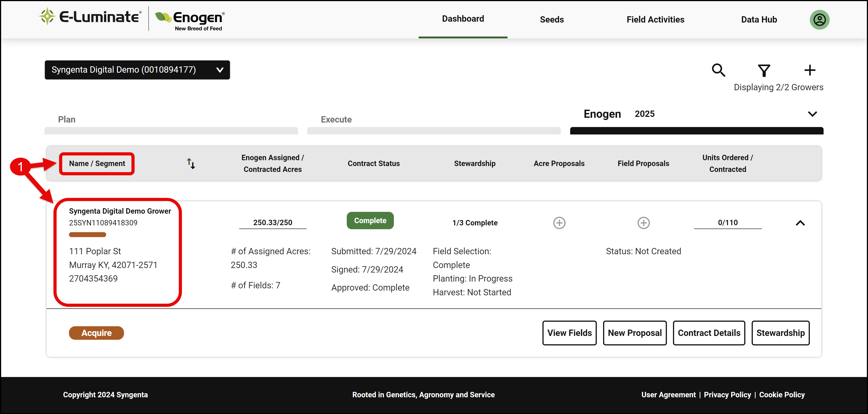The width and height of the screenshot is (868, 414).
Task: Click the New Proposal button
Action: [x=635, y=333]
